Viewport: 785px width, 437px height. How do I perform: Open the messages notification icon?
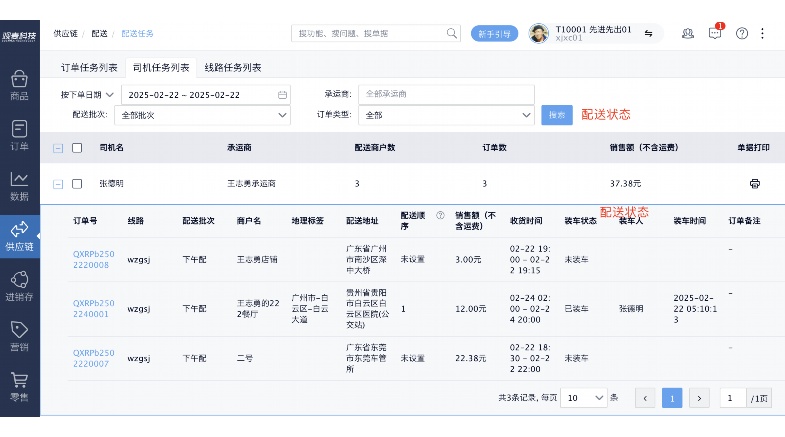tap(715, 33)
